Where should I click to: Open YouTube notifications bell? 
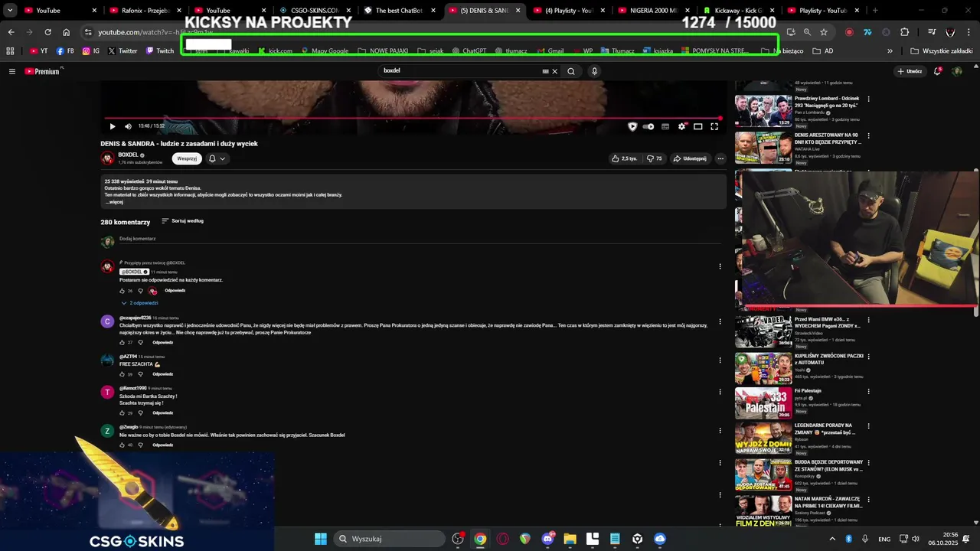[x=939, y=71]
